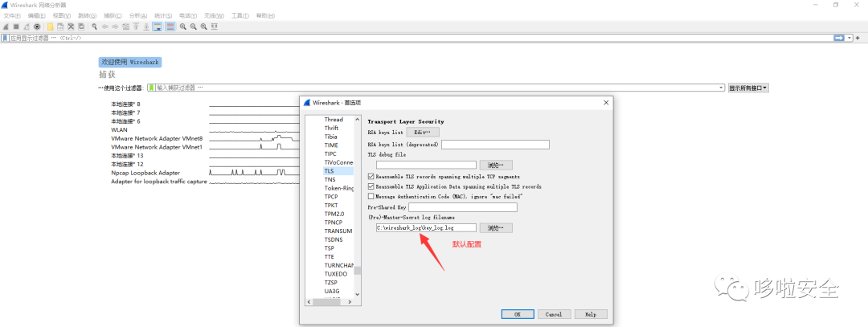Select WLAN capture interface
Image resolution: width=868 pixels, height=327 pixels.
click(x=119, y=130)
